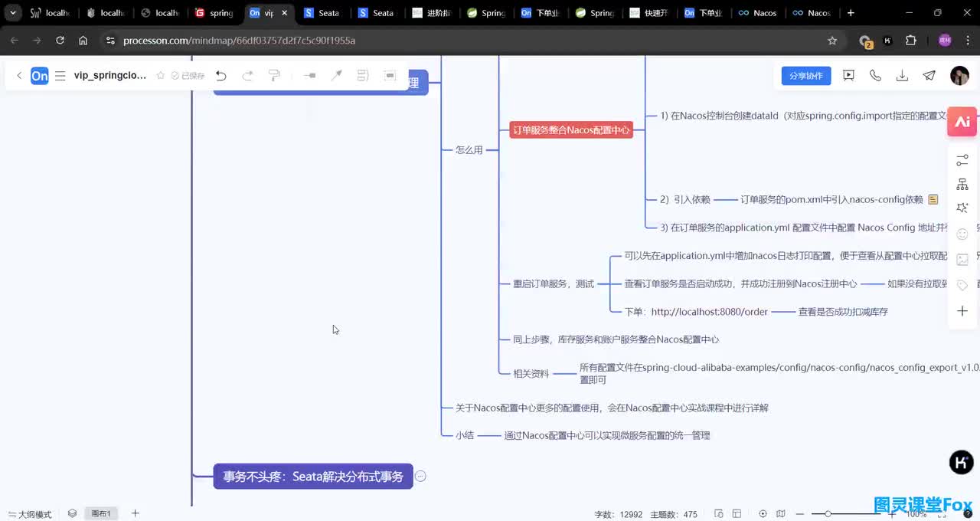This screenshot has width=980, height=521.
Task: Toggle the minimap navigator icon
Action: pyautogui.click(x=781, y=513)
